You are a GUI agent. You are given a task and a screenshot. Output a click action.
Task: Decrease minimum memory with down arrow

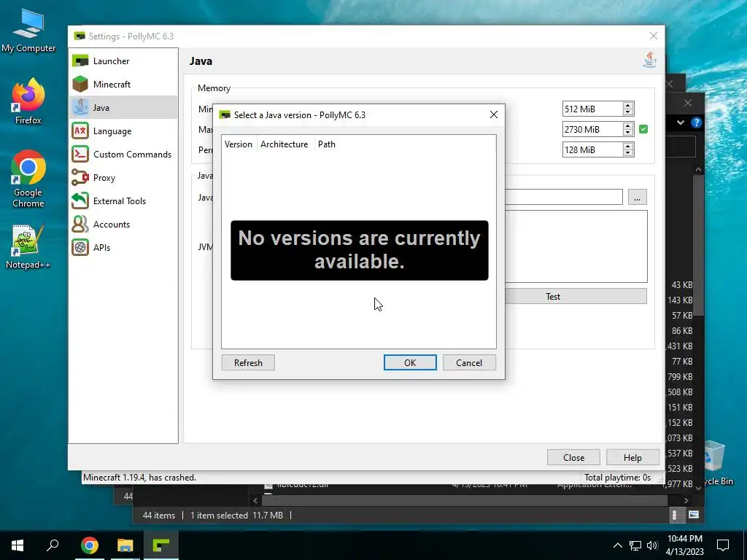628,112
